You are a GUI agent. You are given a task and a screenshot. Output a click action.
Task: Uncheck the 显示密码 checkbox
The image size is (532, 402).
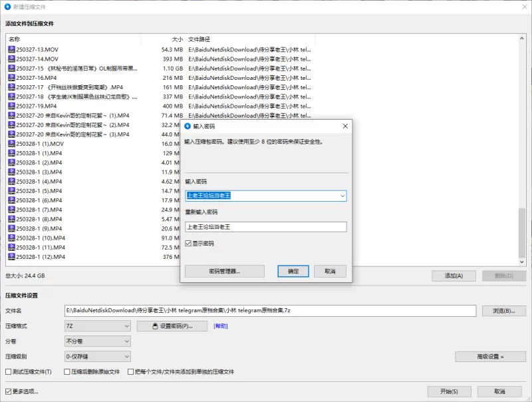click(x=188, y=244)
